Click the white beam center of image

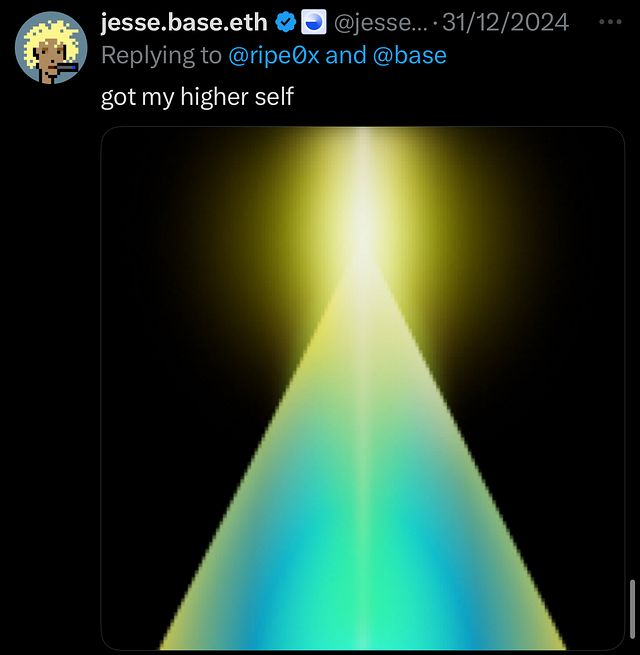(x=363, y=242)
